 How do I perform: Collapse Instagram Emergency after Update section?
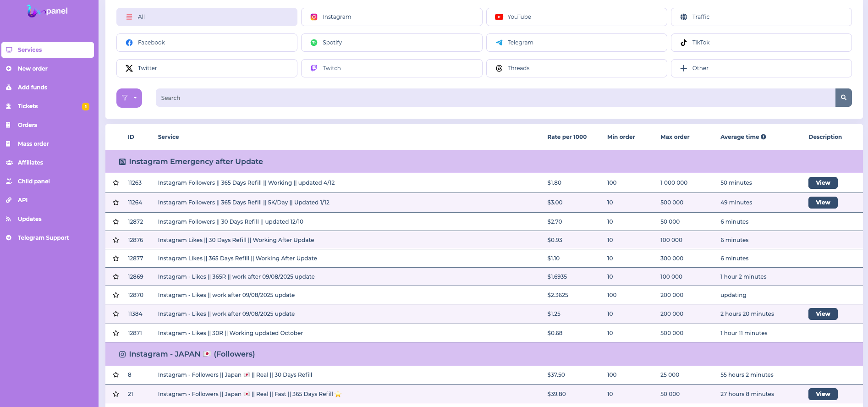tap(196, 162)
